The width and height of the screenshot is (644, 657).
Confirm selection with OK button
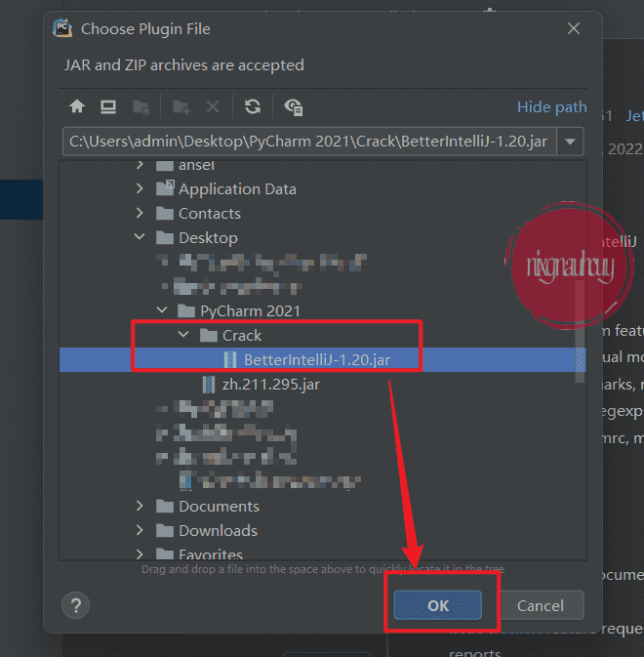coord(437,605)
